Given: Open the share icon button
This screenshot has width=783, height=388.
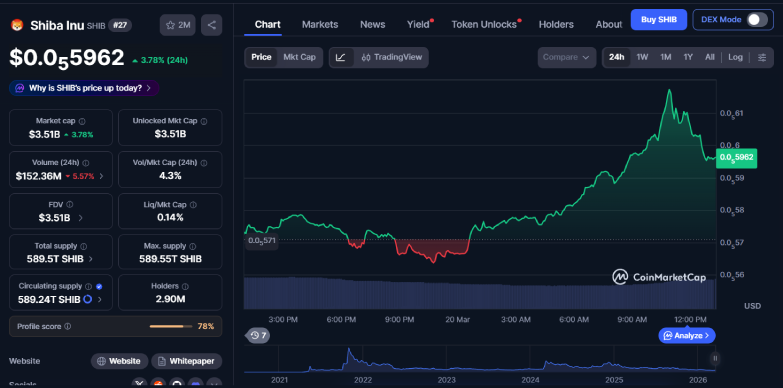Looking at the screenshot, I should 212,25.
